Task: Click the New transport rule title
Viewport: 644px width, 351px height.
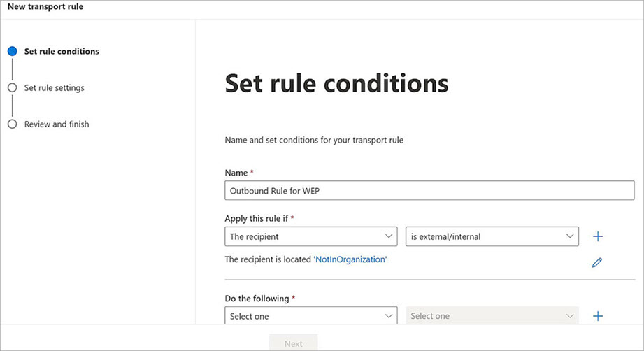Action: [x=45, y=6]
